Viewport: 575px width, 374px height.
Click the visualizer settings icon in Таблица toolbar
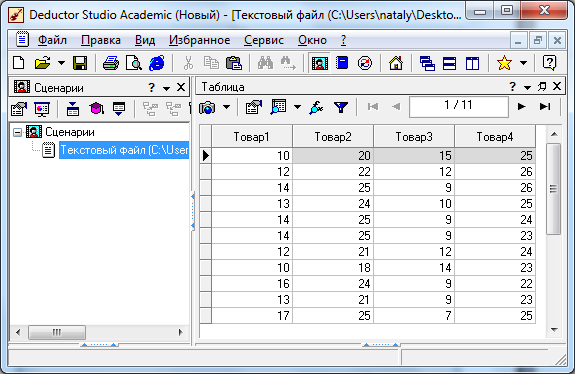(254, 107)
